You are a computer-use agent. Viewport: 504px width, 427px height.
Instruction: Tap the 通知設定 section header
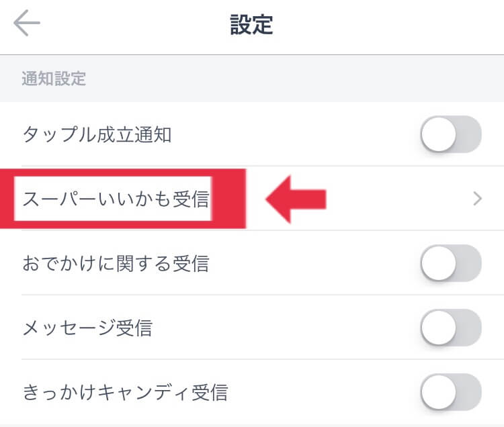[54, 79]
